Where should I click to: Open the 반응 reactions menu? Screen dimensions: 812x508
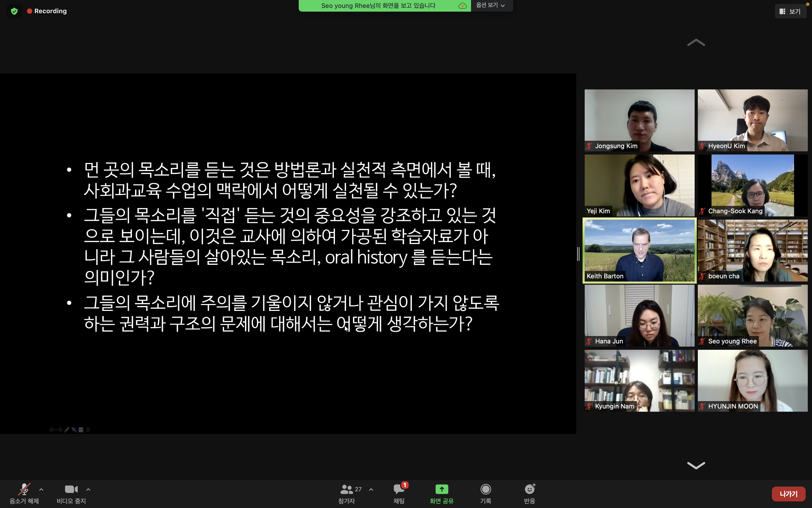coord(529,493)
